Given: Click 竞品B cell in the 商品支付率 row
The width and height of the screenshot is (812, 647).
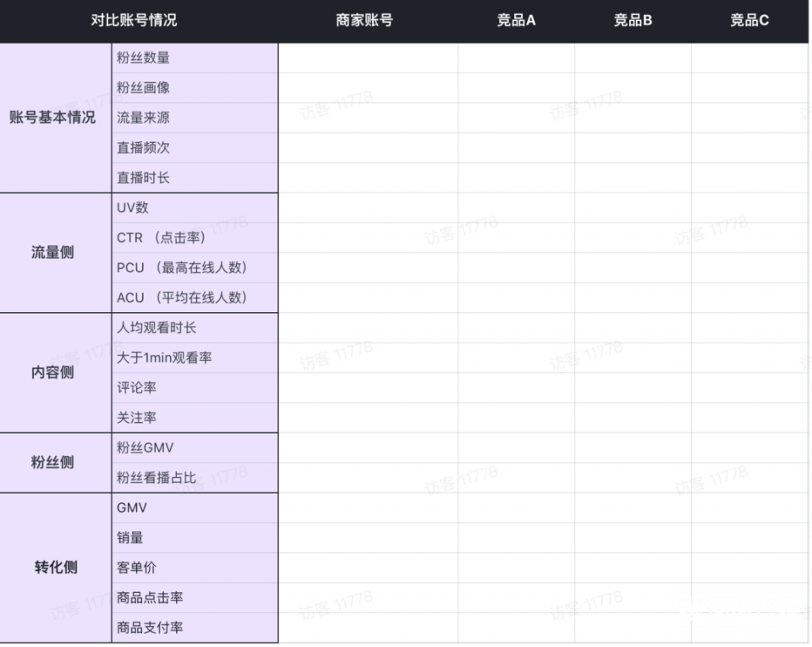Looking at the screenshot, I should pos(633,628).
